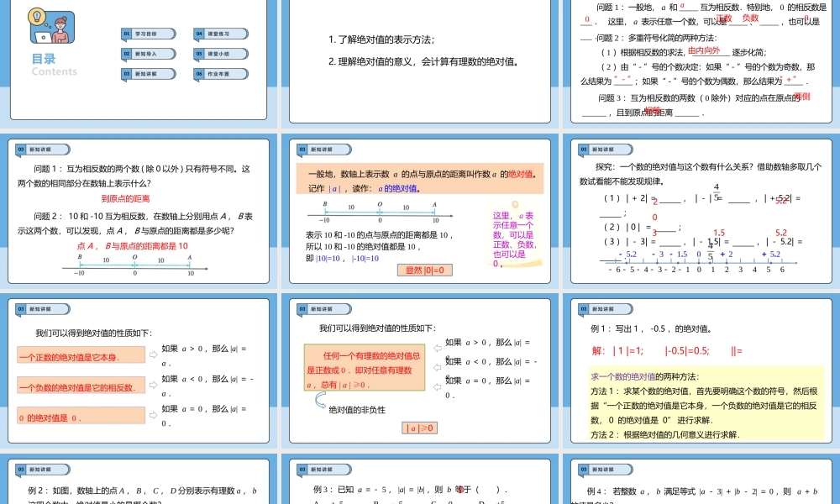
Task: Select contents item 02 新知导入
Action: 149,54
